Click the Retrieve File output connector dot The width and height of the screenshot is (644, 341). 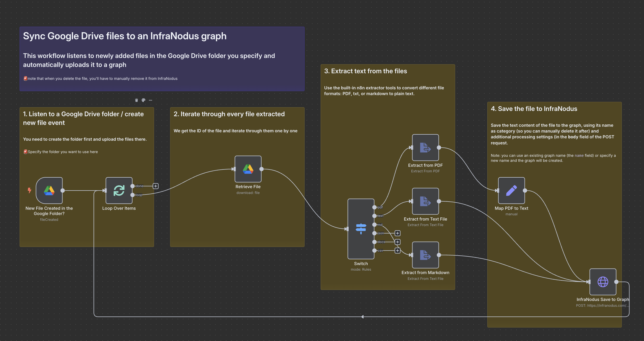click(261, 169)
